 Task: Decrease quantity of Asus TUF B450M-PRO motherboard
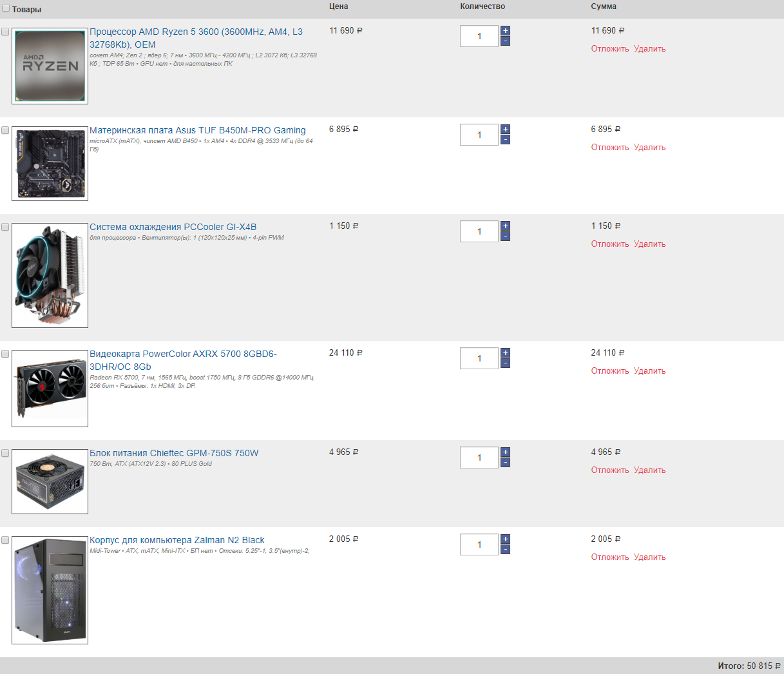[x=505, y=140]
